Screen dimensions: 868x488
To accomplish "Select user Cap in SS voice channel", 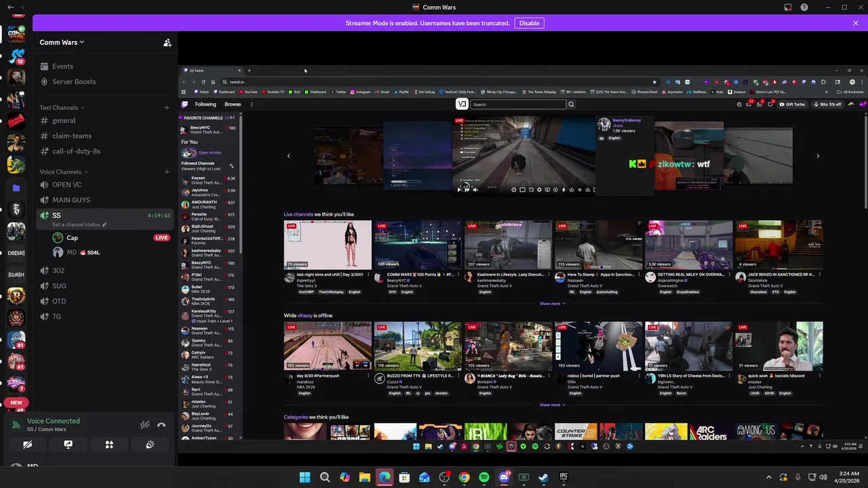I will (x=72, y=238).
